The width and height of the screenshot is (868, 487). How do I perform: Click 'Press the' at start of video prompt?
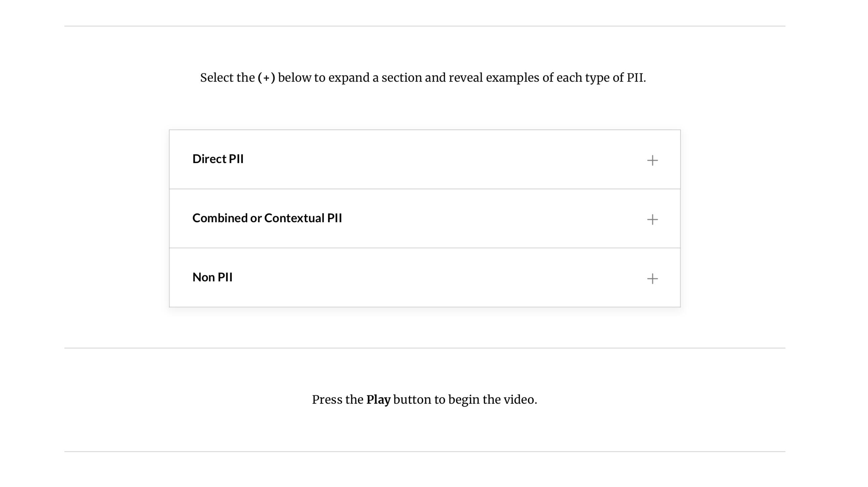pyautogui.click(x=337, y=400)
